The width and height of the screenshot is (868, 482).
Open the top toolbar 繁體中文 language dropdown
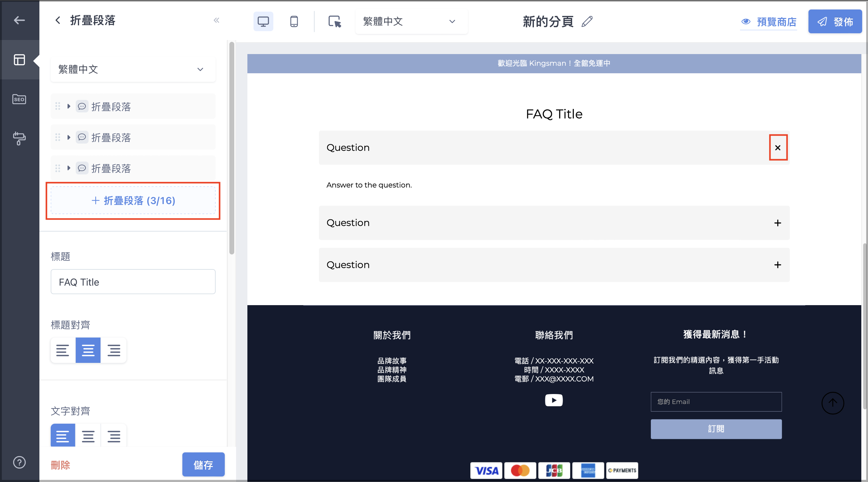point(411,22)
